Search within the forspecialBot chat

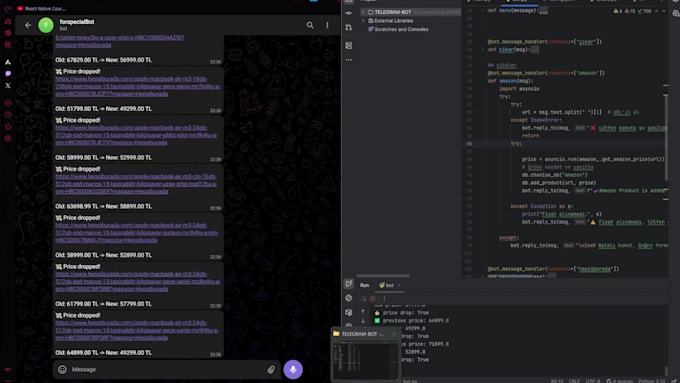310,25
